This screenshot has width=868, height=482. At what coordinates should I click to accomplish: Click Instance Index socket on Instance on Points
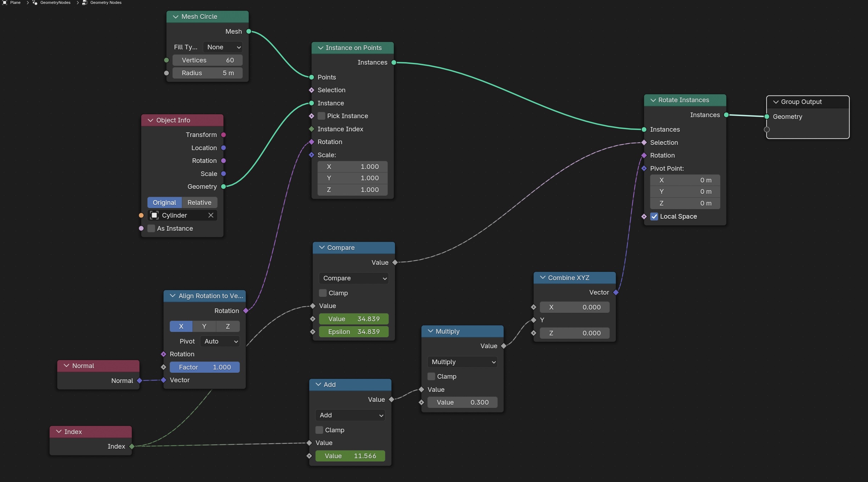312,129
